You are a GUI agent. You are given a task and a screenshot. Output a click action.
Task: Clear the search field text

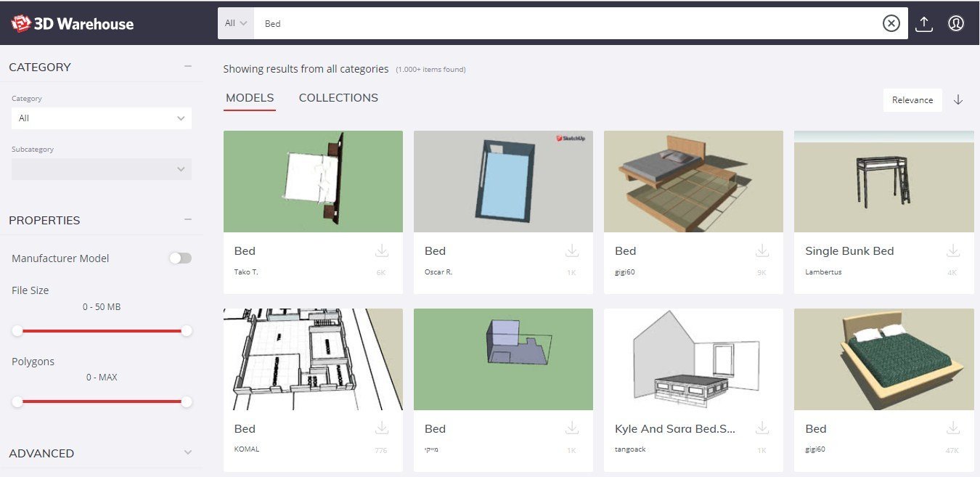[x=891, y=24]
